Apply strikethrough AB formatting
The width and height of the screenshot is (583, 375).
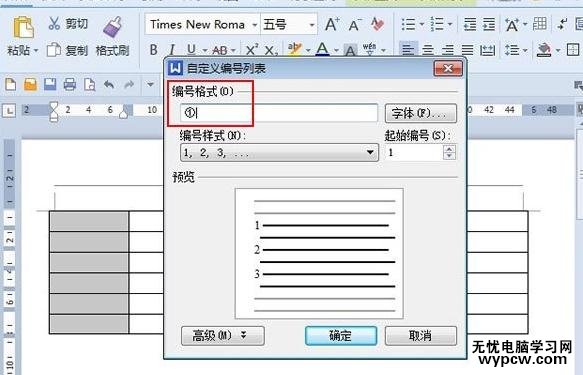(220, 50)
